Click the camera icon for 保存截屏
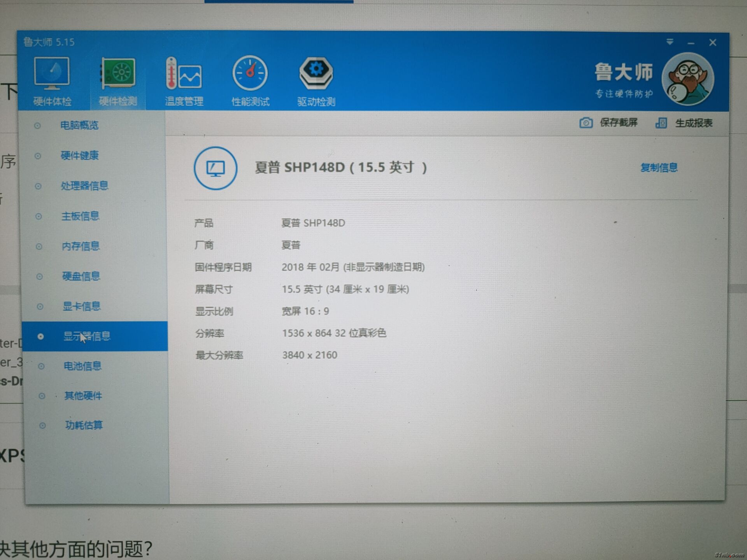 tap(586, 123)
